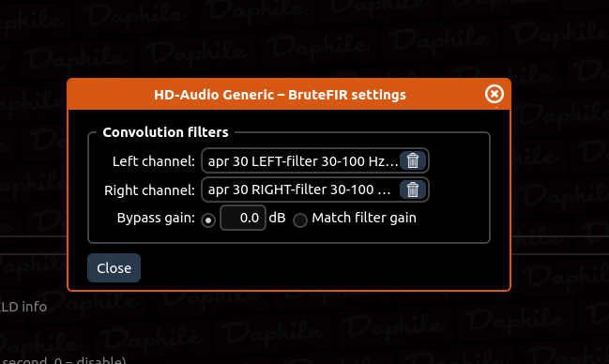Click the Right channel label

coord(149,190)
